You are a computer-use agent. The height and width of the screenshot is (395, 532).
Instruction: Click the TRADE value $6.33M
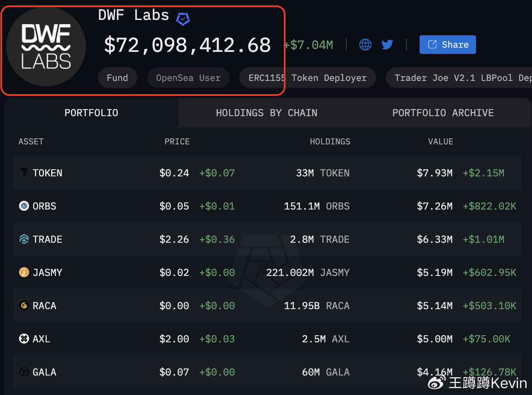(x=435, y=239)
